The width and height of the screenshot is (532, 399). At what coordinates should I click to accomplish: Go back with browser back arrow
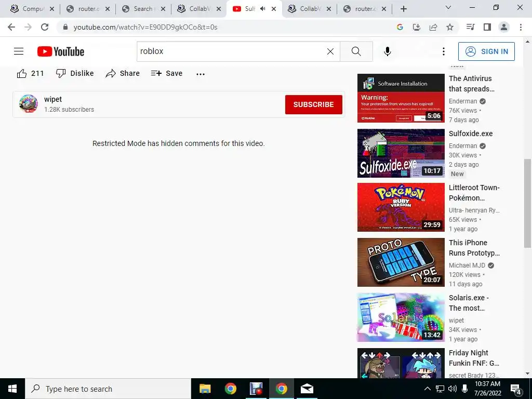11,27
